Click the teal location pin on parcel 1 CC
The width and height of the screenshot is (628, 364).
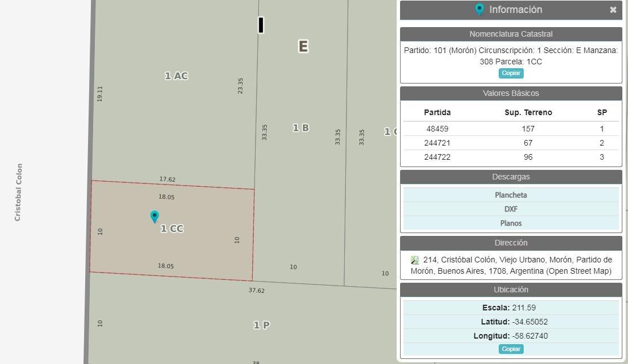155,216
